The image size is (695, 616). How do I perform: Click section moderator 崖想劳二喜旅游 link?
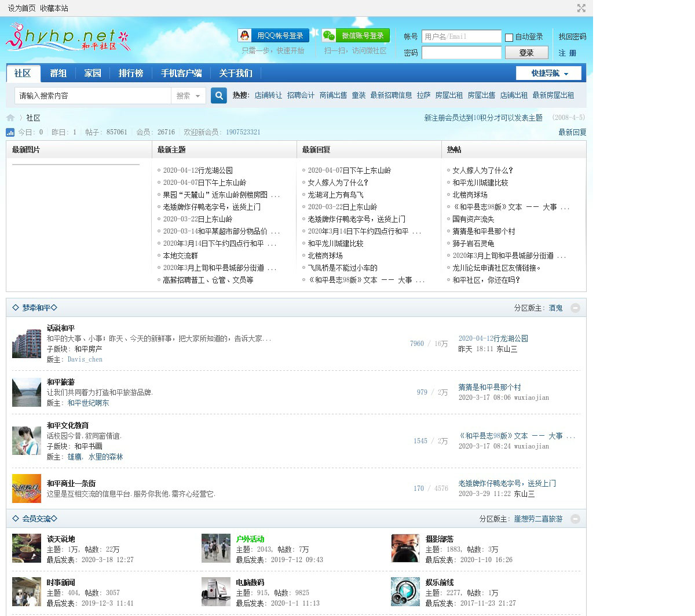pos(539,519)
